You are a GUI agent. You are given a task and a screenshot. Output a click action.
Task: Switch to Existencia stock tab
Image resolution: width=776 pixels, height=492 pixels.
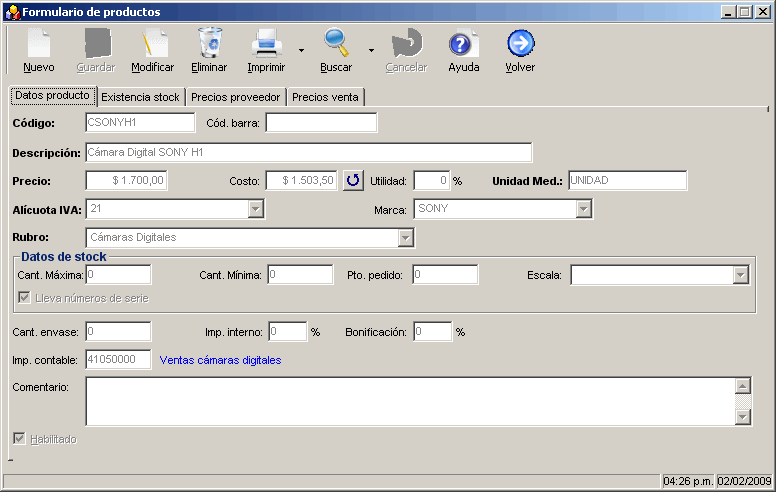click(x=141, y=97)
